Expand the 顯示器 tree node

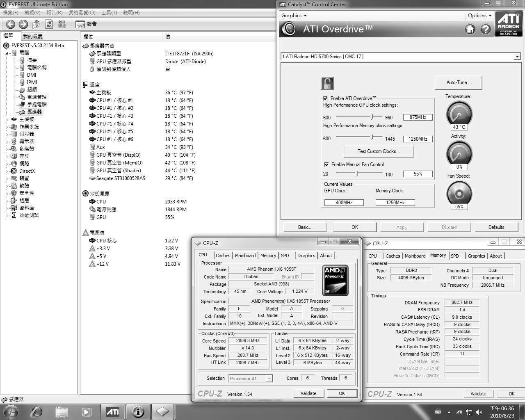click(7, 142)
